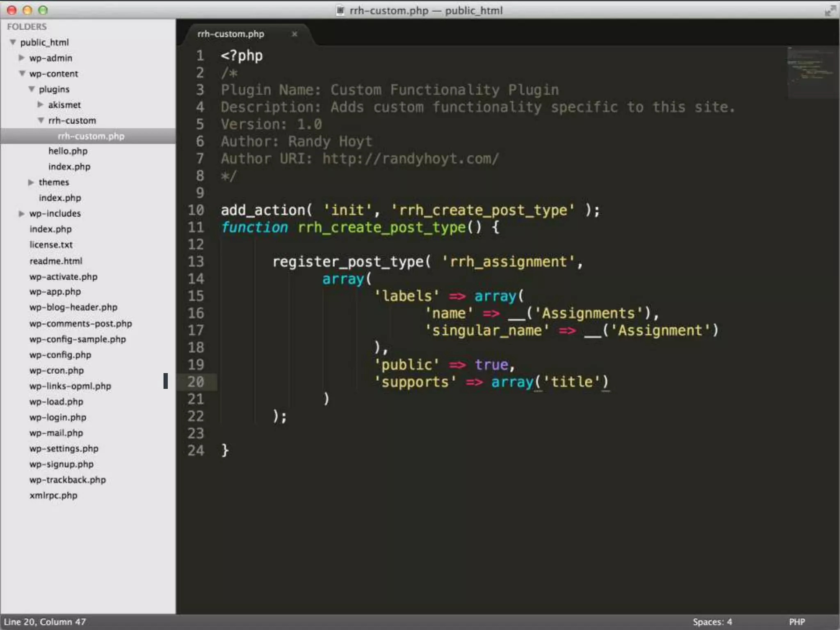
Task: Expand the wp-admin folder
Action: 22,58
